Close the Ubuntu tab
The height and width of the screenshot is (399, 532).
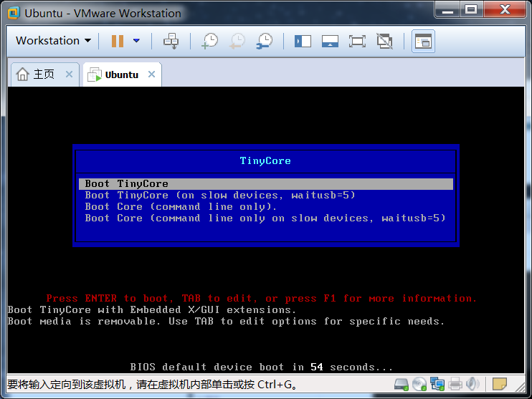[x=152, y=74]
